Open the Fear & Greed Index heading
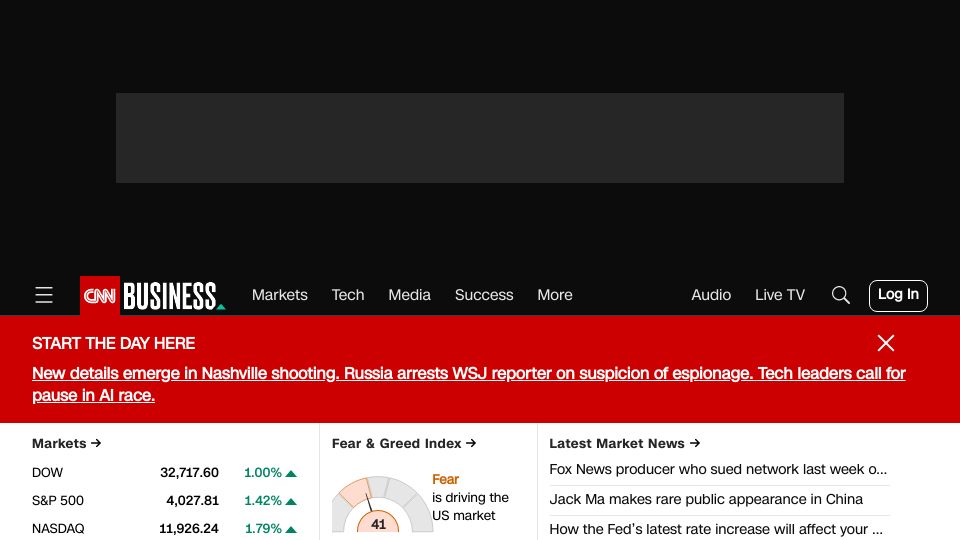The height and width of the screenshot is (540, 960). (x=403, y=443)
